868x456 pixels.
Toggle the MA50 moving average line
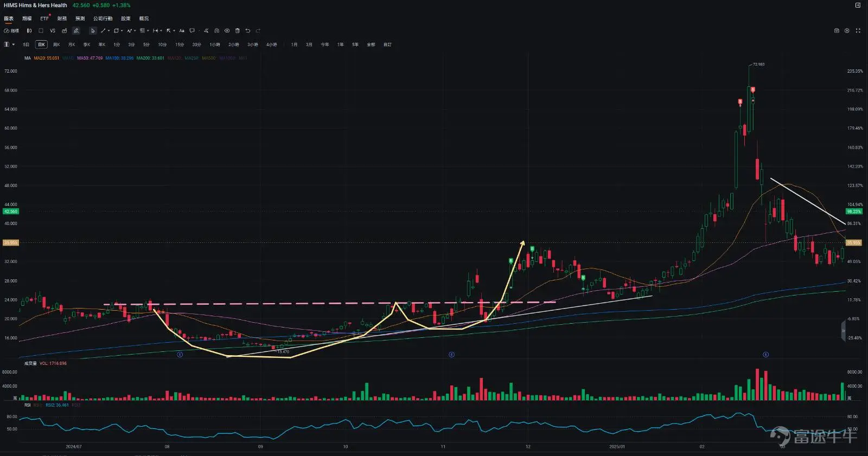[90, 58]
